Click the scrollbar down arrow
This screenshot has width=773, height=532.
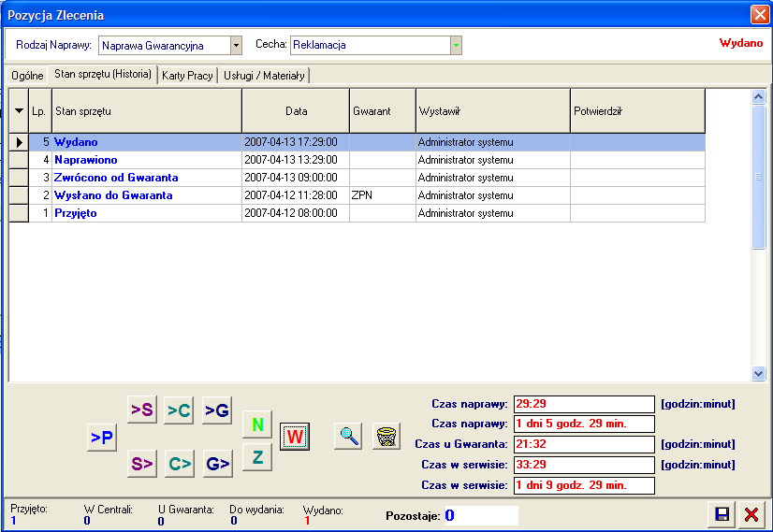point(758,374)
